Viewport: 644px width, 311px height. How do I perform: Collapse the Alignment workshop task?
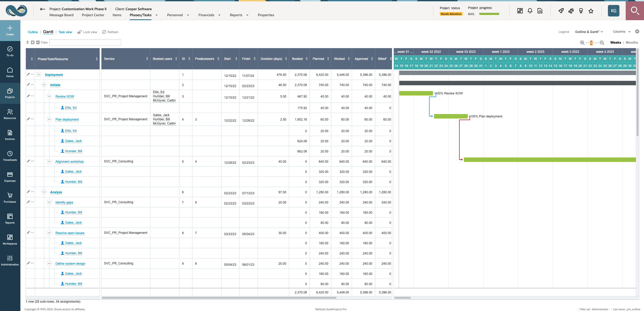tap(49, 161)
